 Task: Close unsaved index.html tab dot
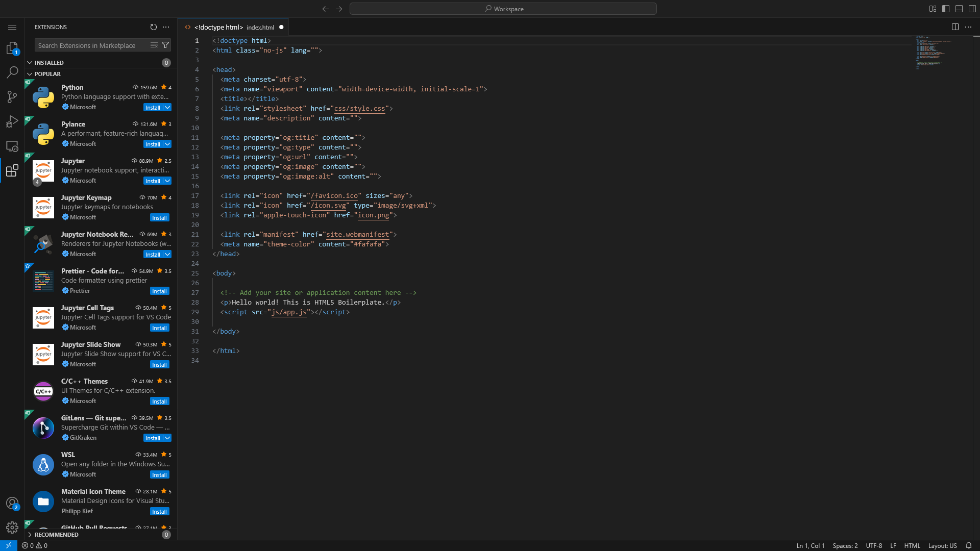click(x=281, y=27)
